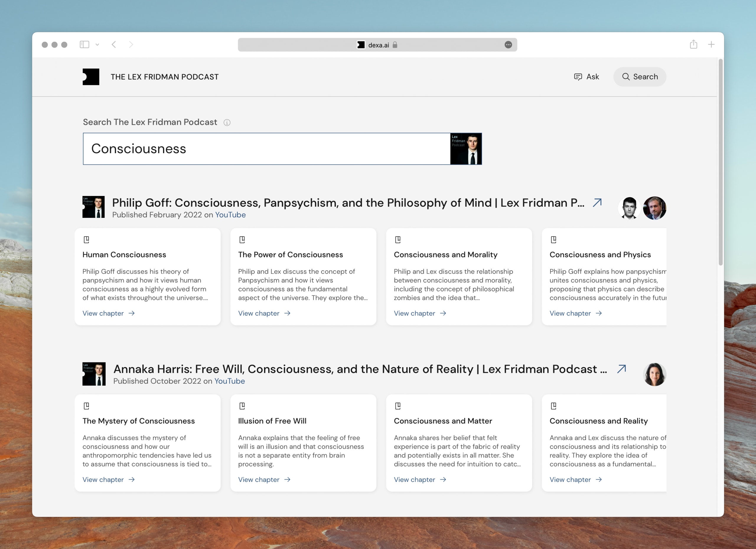Click the info icon beside Search The Lex Fridman Podcast
The height and width of the screenshot is (549, 756).
tap(227, 122)
